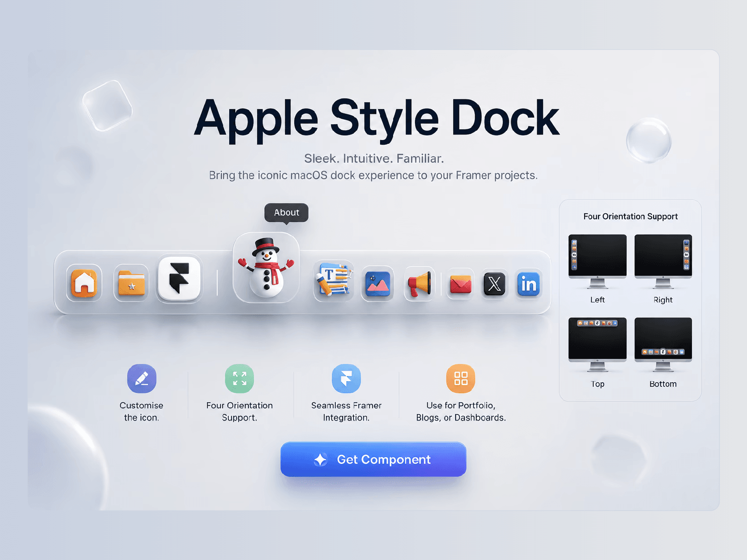Click the orange Portfolio grid icon

pyautogui.click(x=461, y=378)
